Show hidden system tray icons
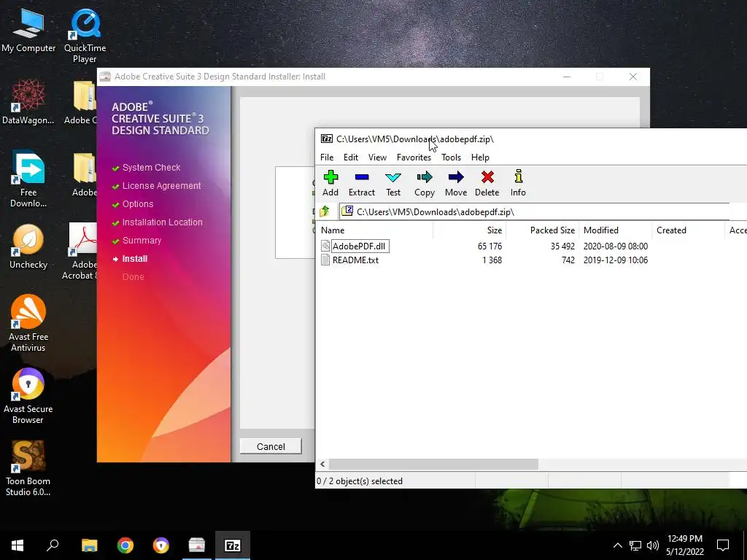 617,545
